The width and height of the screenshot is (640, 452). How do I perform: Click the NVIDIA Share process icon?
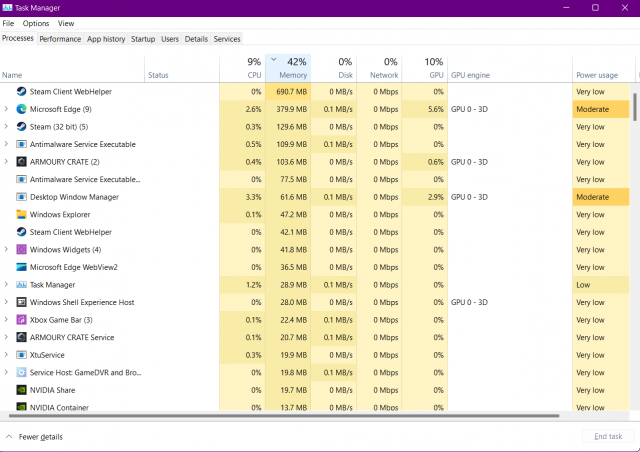(x=22, y=390)
